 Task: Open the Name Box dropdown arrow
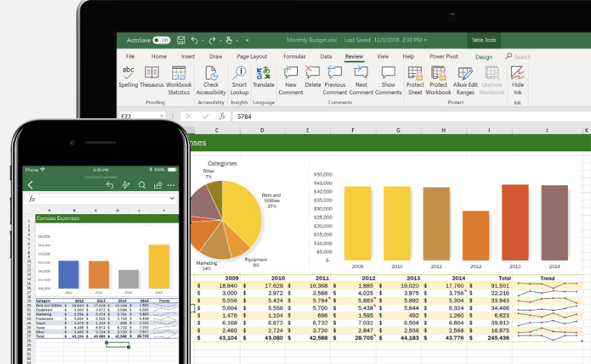coord(162,117)
